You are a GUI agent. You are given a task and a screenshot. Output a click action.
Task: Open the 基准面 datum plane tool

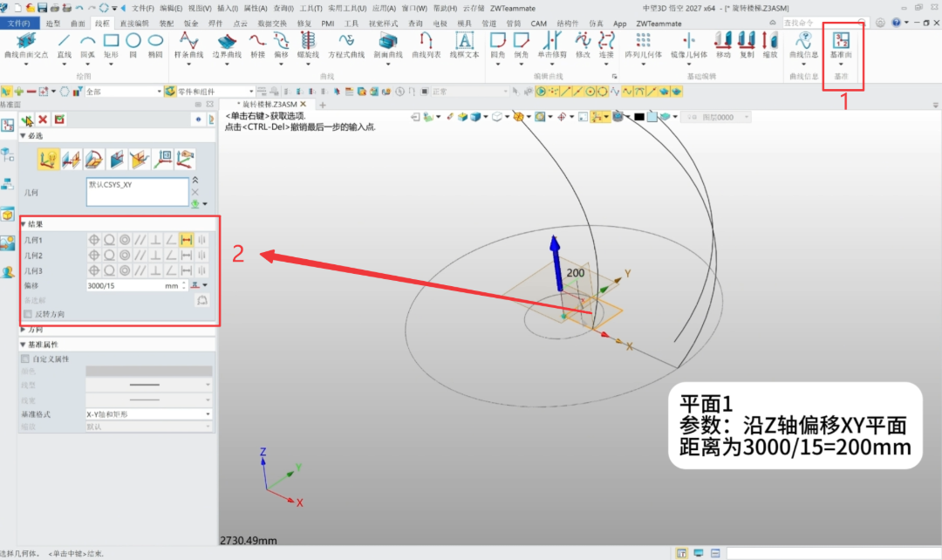click(841, 46)
